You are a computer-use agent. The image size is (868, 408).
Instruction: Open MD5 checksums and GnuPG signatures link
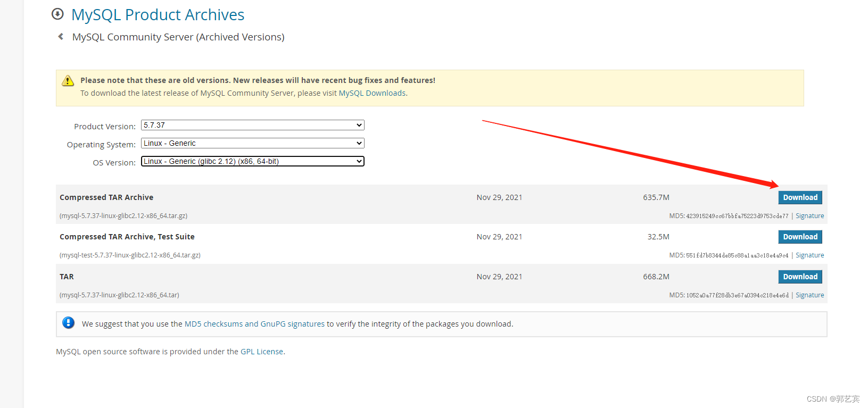(x=254, y=324)
